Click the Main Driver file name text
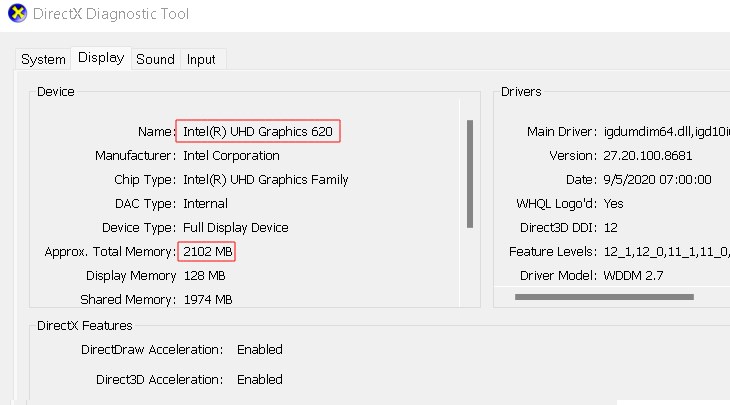The height and width of the screenshot is (405, 730). click(666, 132)
